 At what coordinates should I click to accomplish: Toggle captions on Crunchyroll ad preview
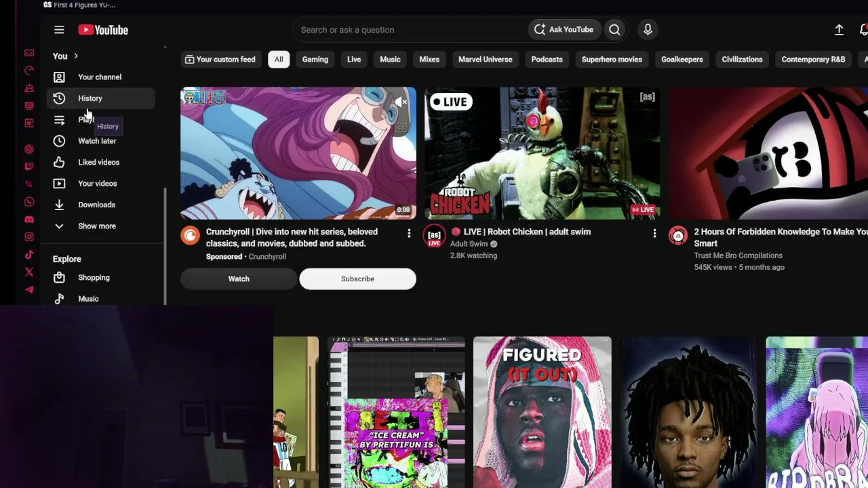pyautogui.click(x=401, y=127)
